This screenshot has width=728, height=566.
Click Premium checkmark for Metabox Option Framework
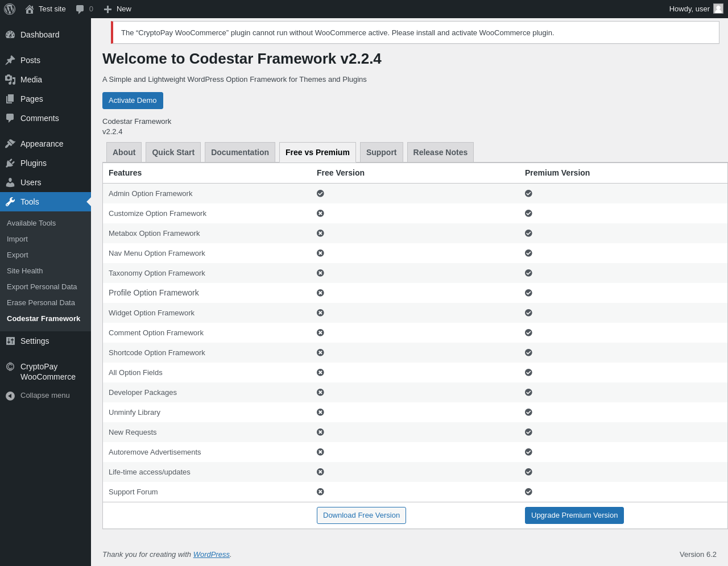point(528,233)
